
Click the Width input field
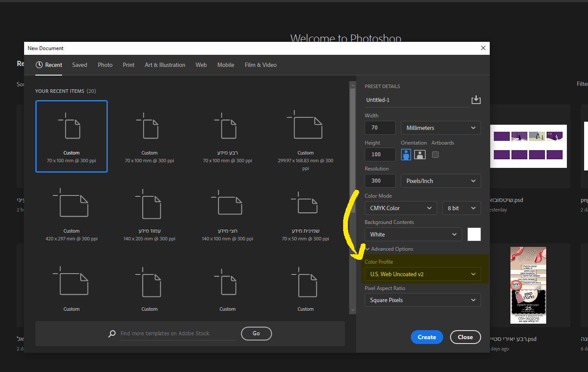380,128
